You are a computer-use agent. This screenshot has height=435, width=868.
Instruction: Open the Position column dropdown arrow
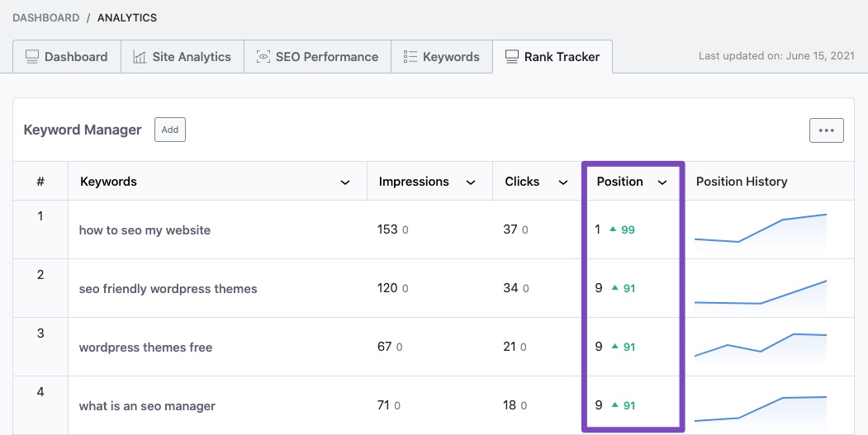click(x=662, y=182)
